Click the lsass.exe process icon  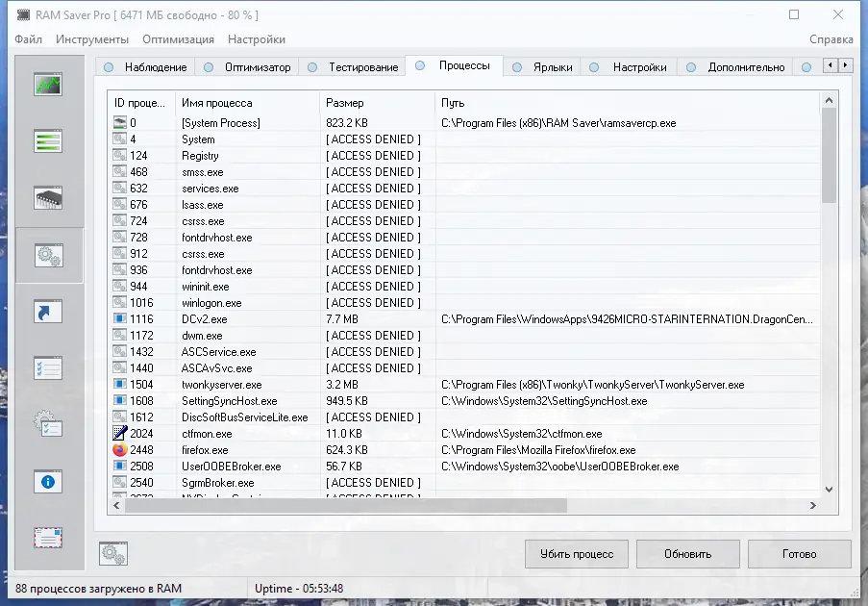(x=119, y=204)
